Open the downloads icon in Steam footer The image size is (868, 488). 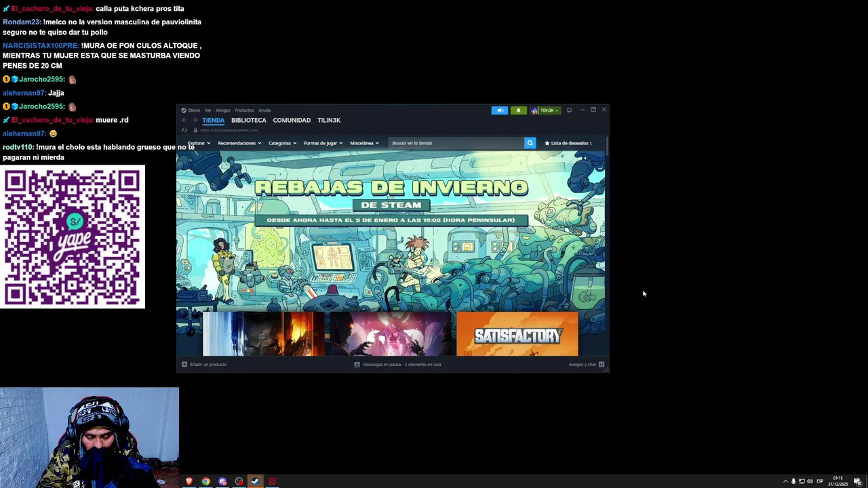coord(357,365)
